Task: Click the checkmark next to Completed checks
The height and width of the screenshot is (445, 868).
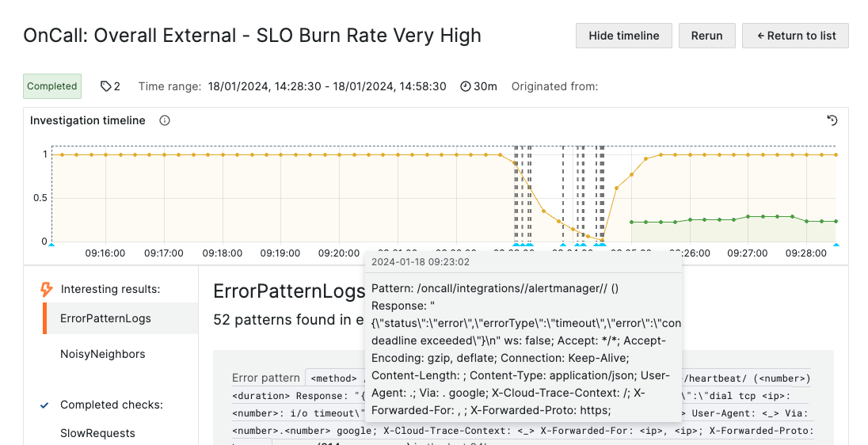Action: coord(44,405)
